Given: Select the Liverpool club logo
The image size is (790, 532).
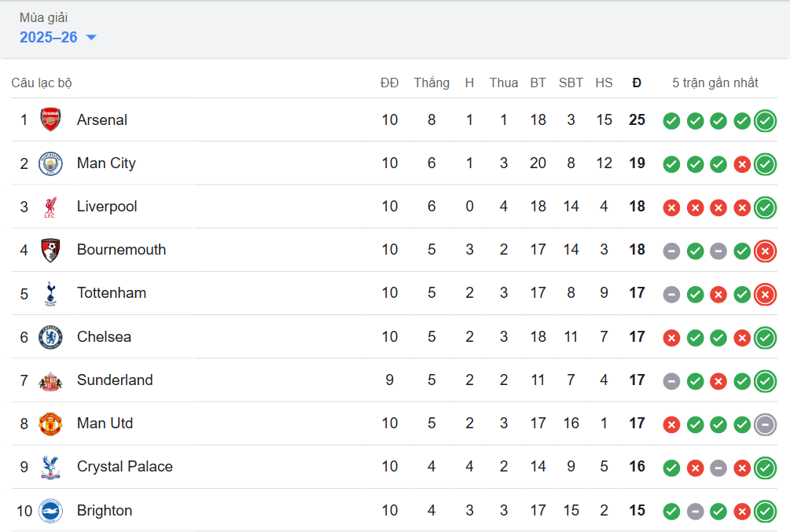Looking at the screenshot, I should (x=50, y=207).
